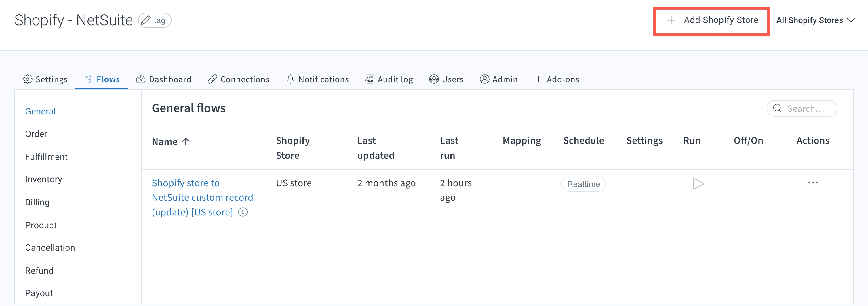868x306 pixels.
Task: Select Cancellation flow group
Action: 50,248
